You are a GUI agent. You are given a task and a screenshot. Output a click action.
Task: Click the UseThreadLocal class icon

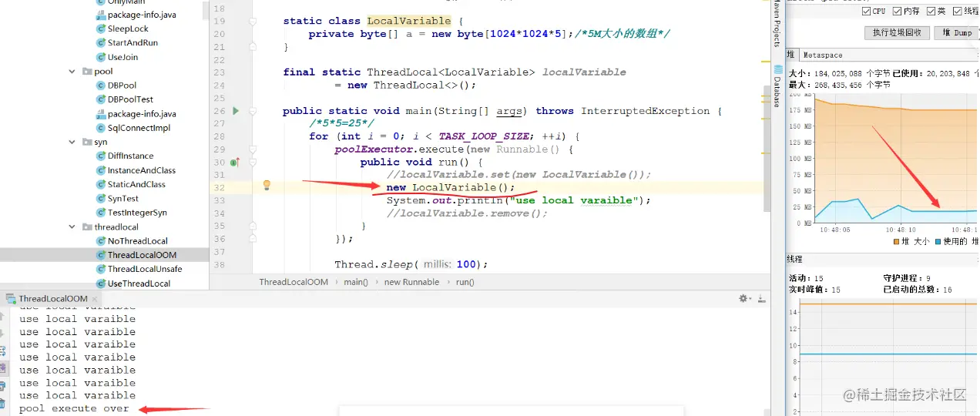[101, 283]
